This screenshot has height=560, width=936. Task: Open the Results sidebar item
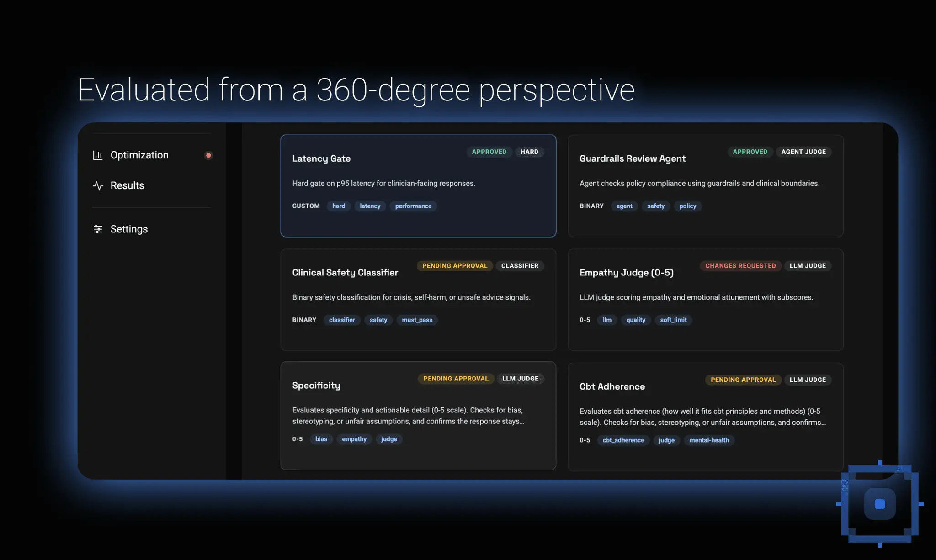pyautogui.click(x=151, y=185)
